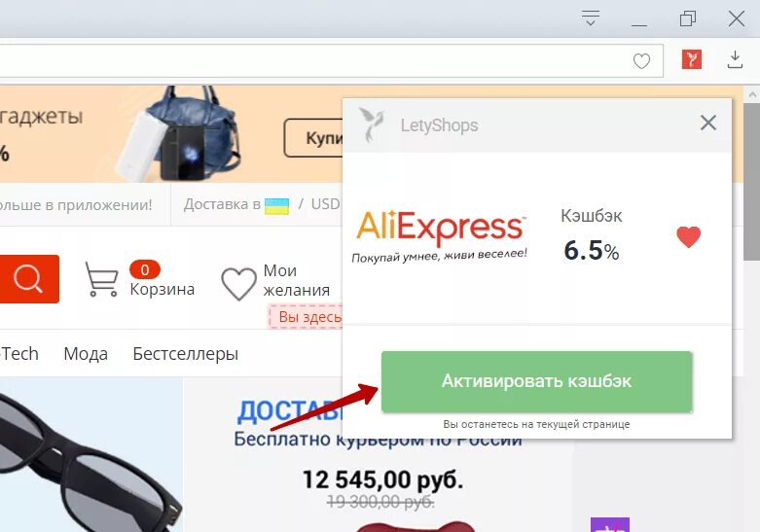This screenshot has width=760, height=532.
Task: Click the page vertical scrollbar thumb
Action: 752,182
